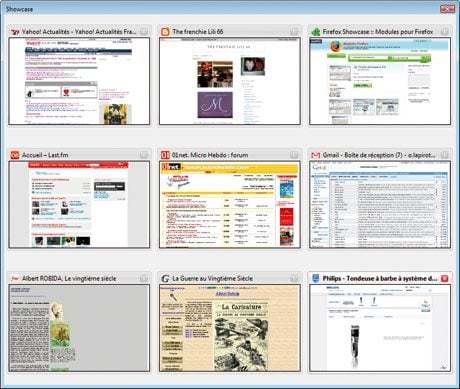The height and width of the screenshot is (389, 460).
Task: Click the Firefox Showcase puzzle-piece favicon
Action: (315, 32)
